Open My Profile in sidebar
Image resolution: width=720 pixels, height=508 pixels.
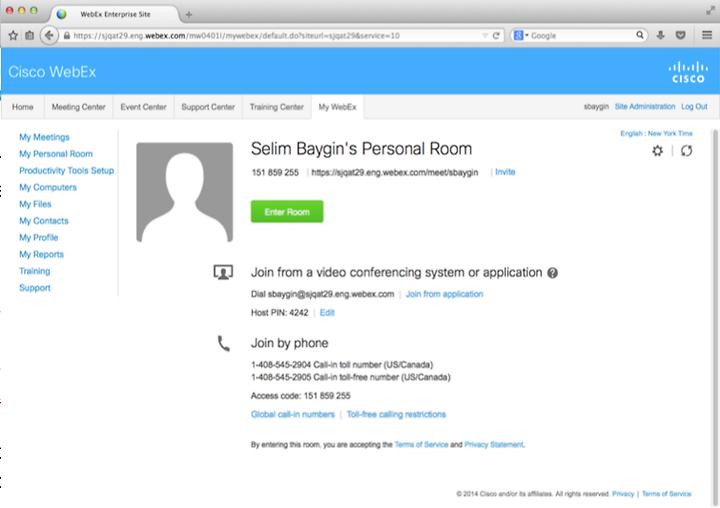[x=39, y=237]
